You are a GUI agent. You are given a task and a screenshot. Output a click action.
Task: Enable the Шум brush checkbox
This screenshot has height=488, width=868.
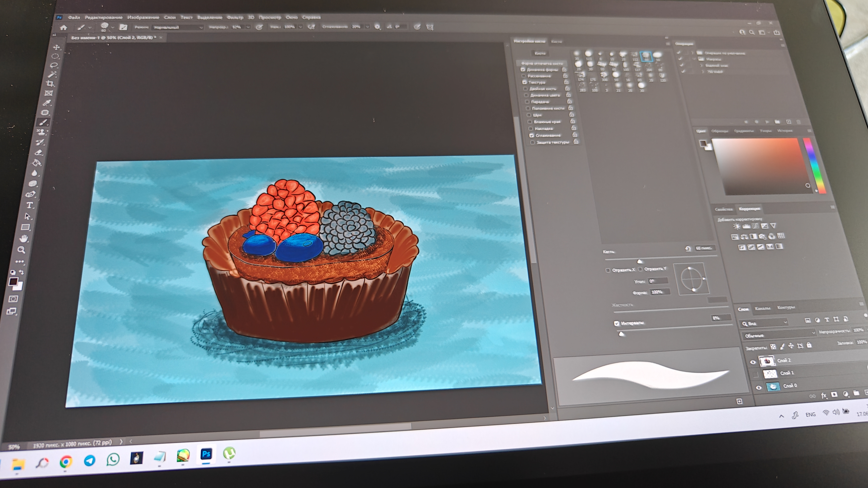pyautogui.click(x=529, y=115)
